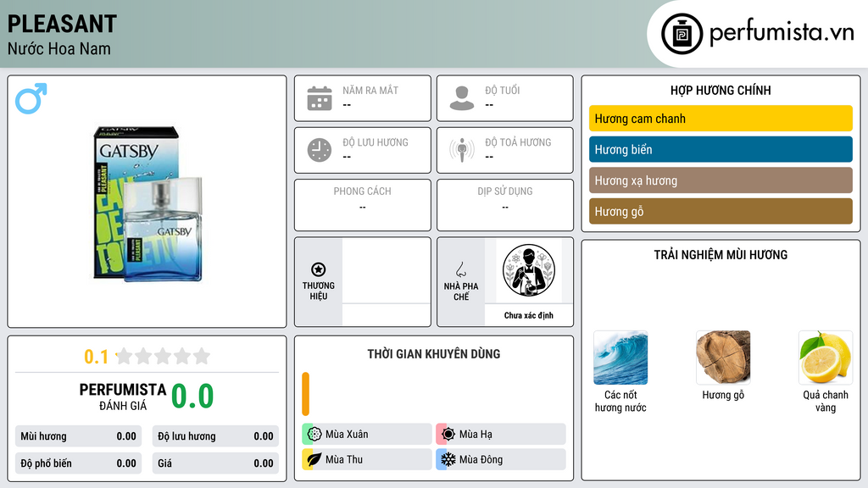Screen dimensions: 868x488
Task: Click the perfumista.vn site name text
Action: (x=782, y=32)
